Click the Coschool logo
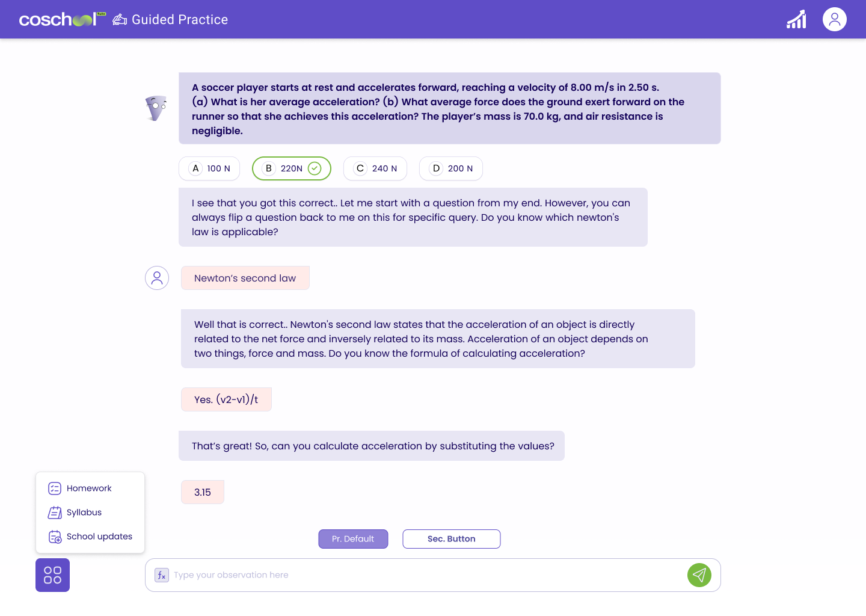The width and height of the screenshot is (866, 616). pyautogui.click(x=63, y=19)
